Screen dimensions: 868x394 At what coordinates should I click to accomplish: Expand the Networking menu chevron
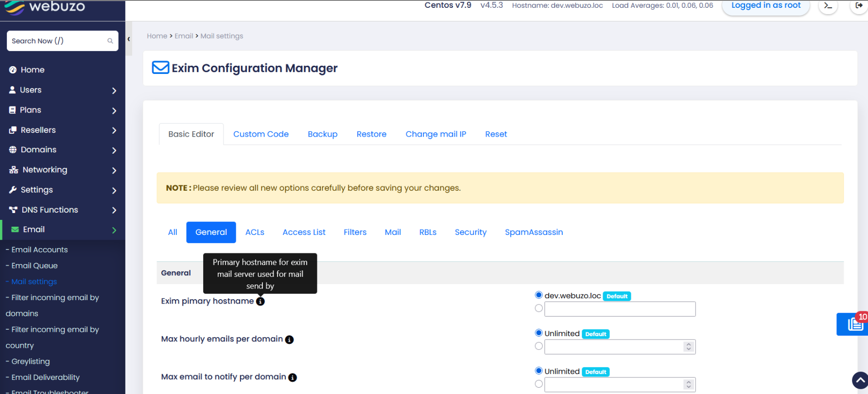pyautogui.click(x=114, y=170)
